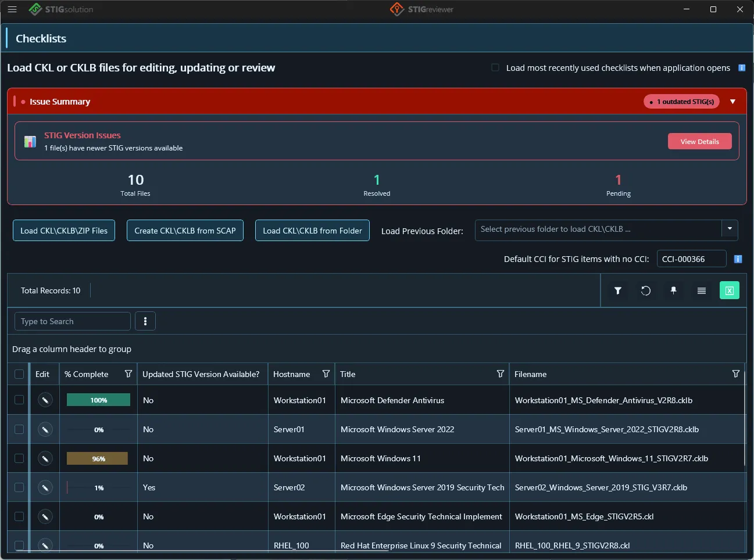This screenshot has width=754, height=560.
Task: Click the View Details button
Action: tap(700, 141)
